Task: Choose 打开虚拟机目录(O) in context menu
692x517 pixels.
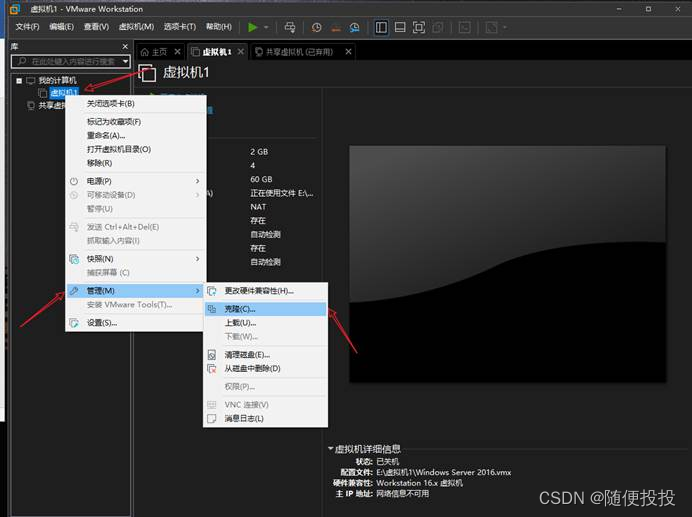Action: (136, 149)
